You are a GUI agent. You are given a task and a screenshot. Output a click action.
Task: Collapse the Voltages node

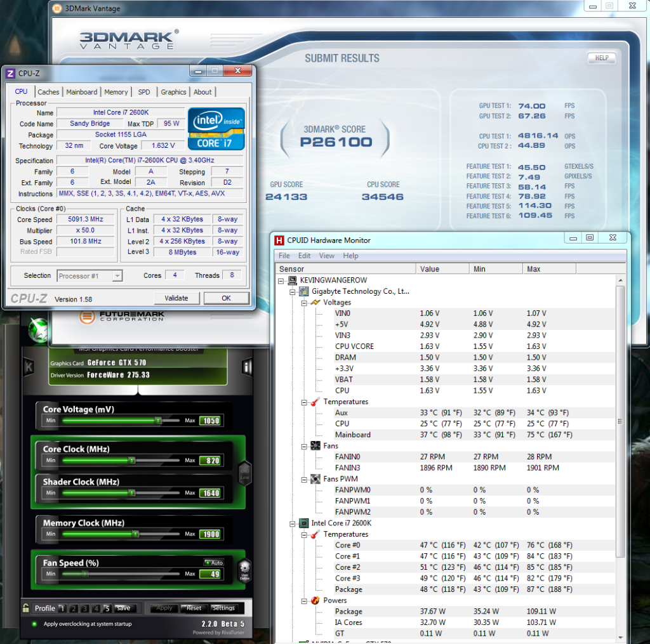[x=304, y=303]
